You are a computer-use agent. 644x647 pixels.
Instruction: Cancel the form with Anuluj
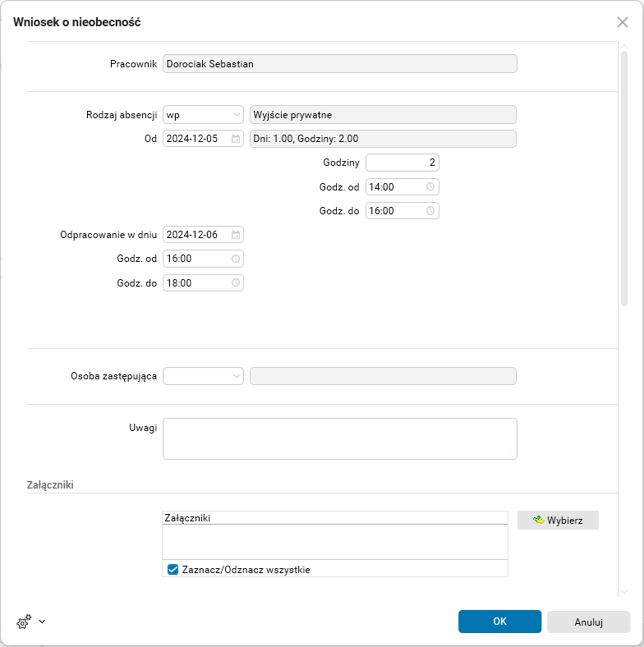click(x=588, y=622)
